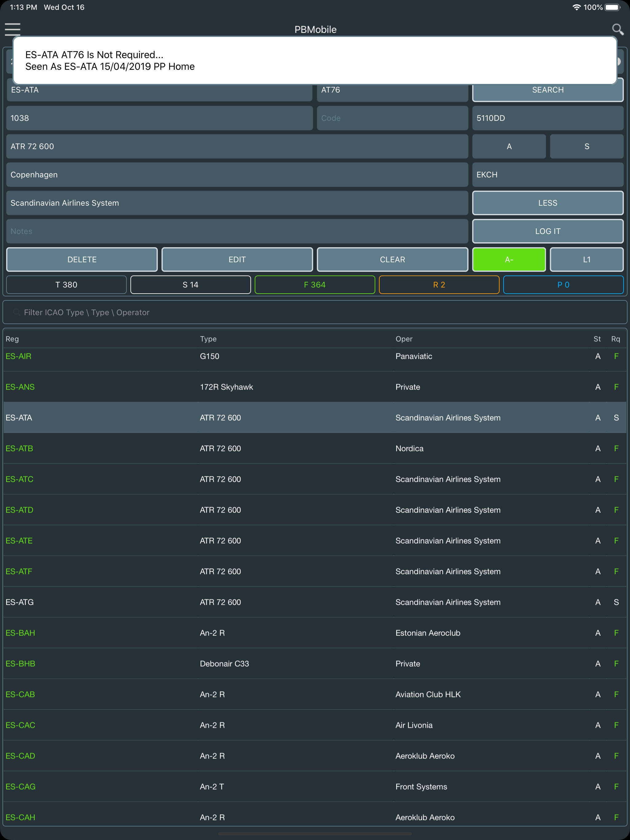The width and height of the screenshot is (630, 840).
Task: Select the ES-ATD row
Action: click(315, 510)
